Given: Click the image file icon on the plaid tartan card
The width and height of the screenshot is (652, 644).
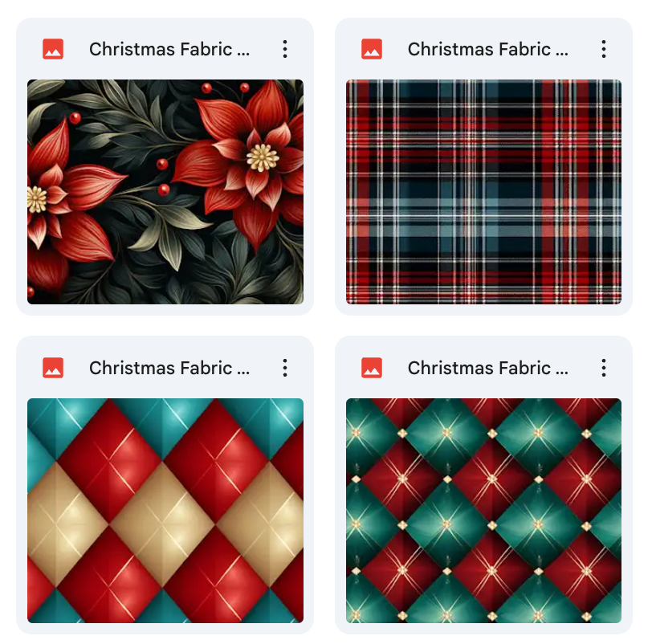Looking at the screenshot, I should [x=371, y=49].
